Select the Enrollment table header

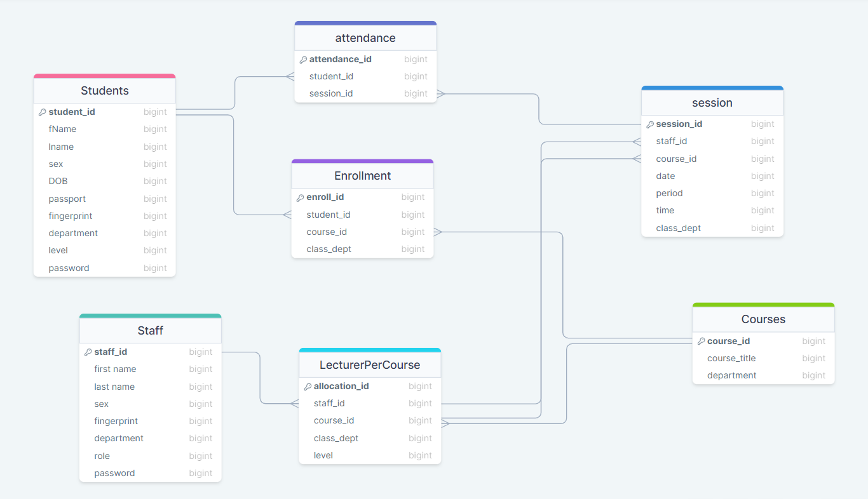363,176
